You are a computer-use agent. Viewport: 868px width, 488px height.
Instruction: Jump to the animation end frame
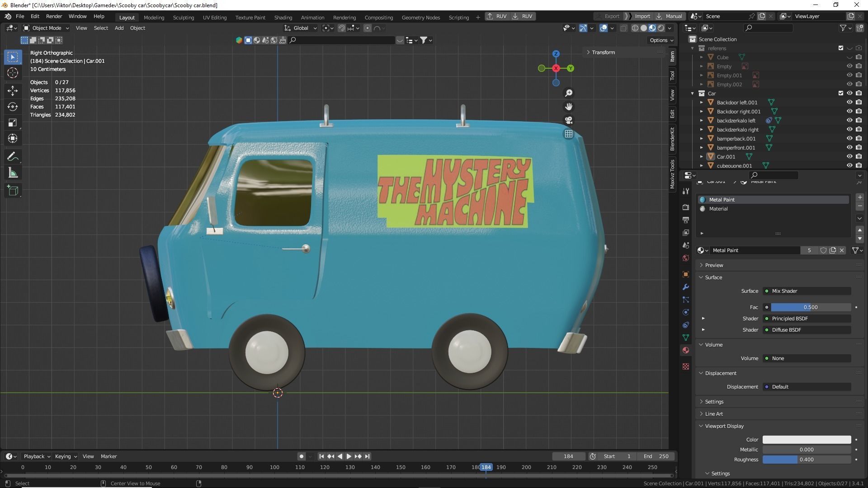click(368, 456)
